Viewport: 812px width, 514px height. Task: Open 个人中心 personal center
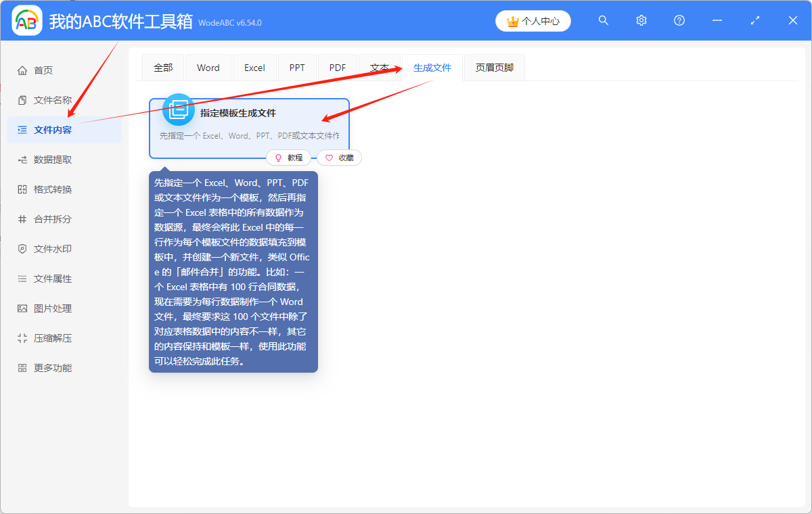pyautogui.click(x=533, y=20)
